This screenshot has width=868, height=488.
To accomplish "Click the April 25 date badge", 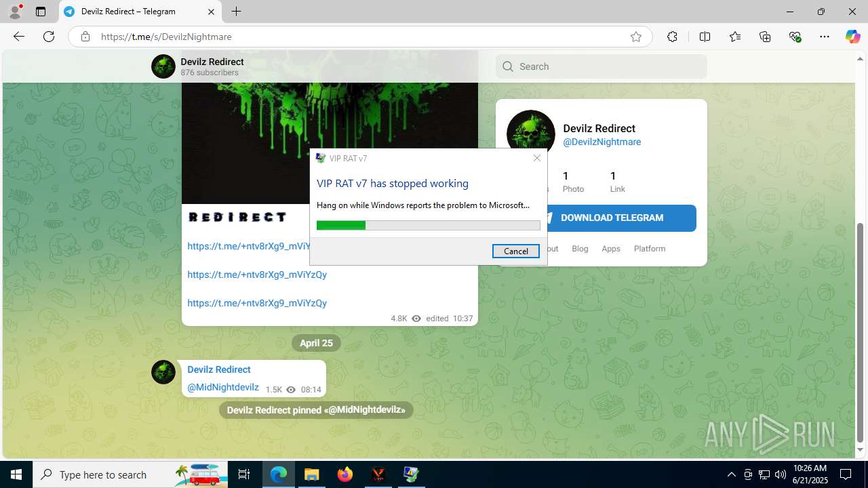I will click(316, 343).
